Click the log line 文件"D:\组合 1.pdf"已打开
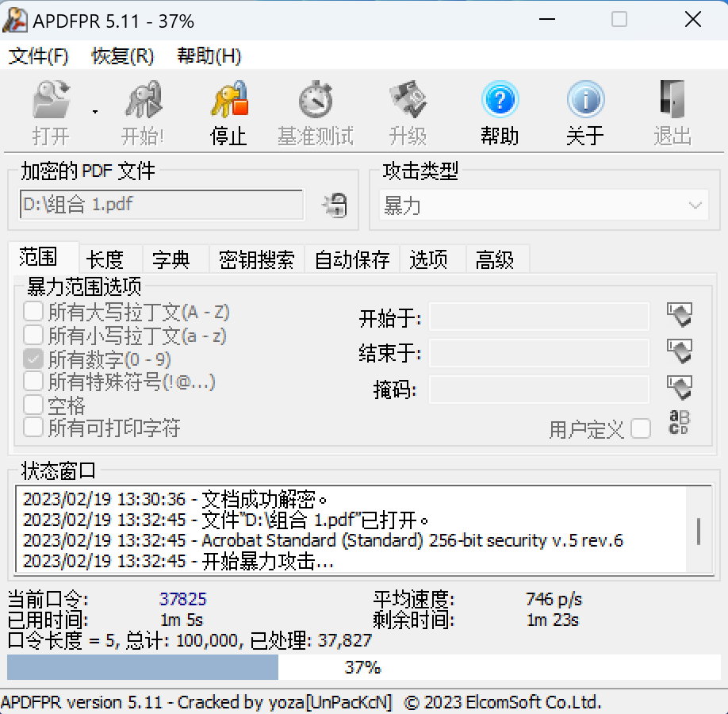This screenshot has height=714, width=728. pyautogui.click(x=226, y=520)
